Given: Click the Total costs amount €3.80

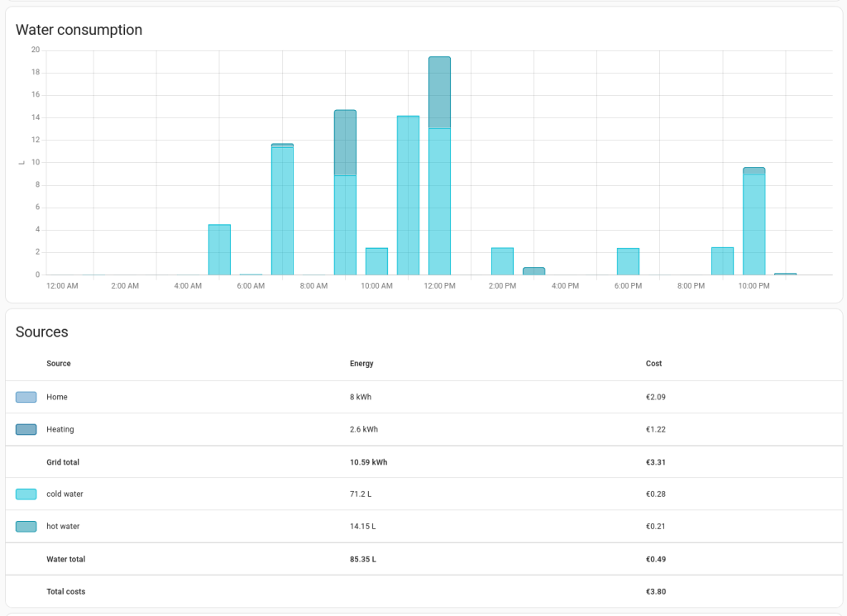Looking at the screenshot, I should 655,591.
